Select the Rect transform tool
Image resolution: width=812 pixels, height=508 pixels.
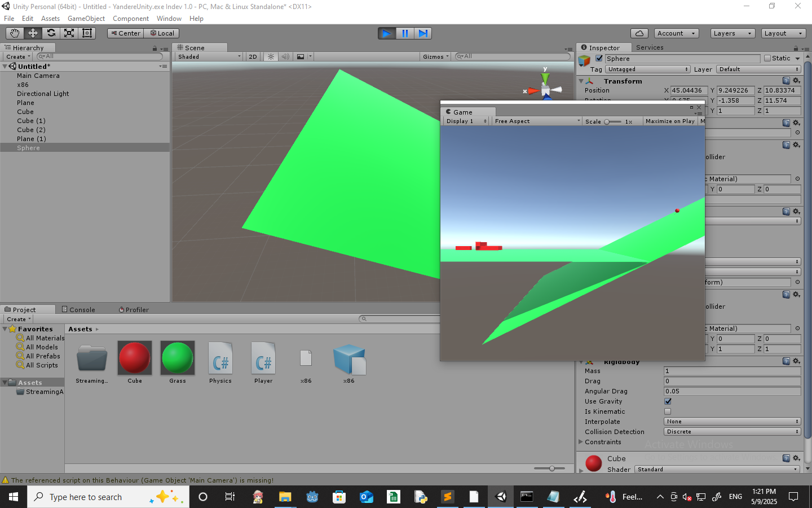[x=87, y=33]
